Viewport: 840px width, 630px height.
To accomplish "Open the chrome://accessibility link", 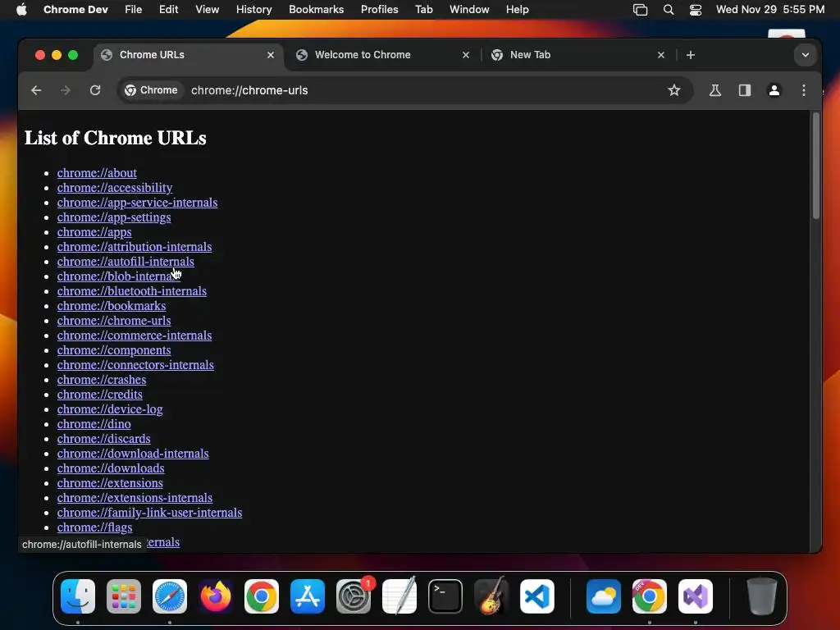I will pos(115,188).
